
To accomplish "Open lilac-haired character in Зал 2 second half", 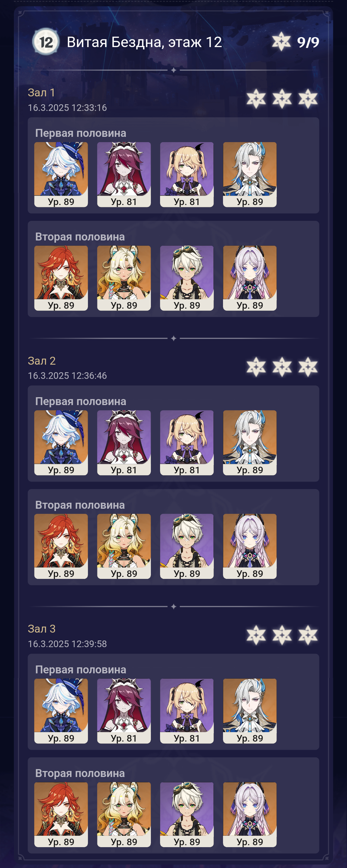I will (x=250, y=546).
